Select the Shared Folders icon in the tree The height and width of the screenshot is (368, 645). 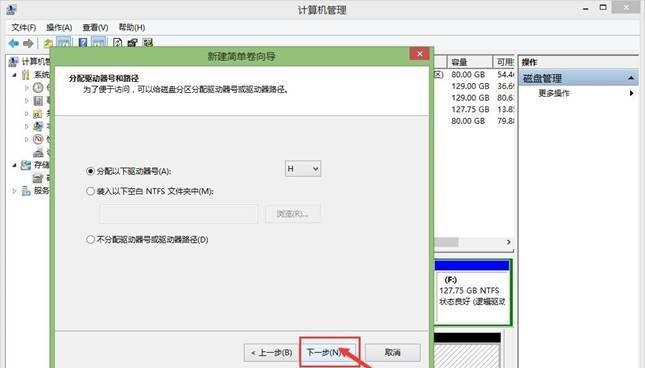pos(38,113)
